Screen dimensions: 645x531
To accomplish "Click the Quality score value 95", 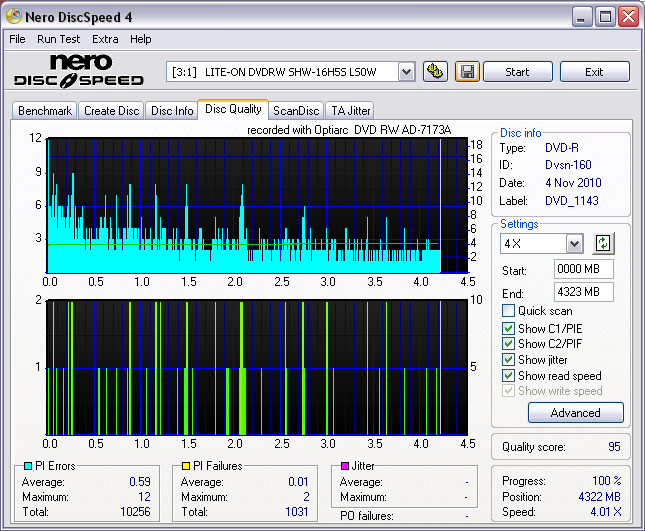I will [x=614, y=447].
